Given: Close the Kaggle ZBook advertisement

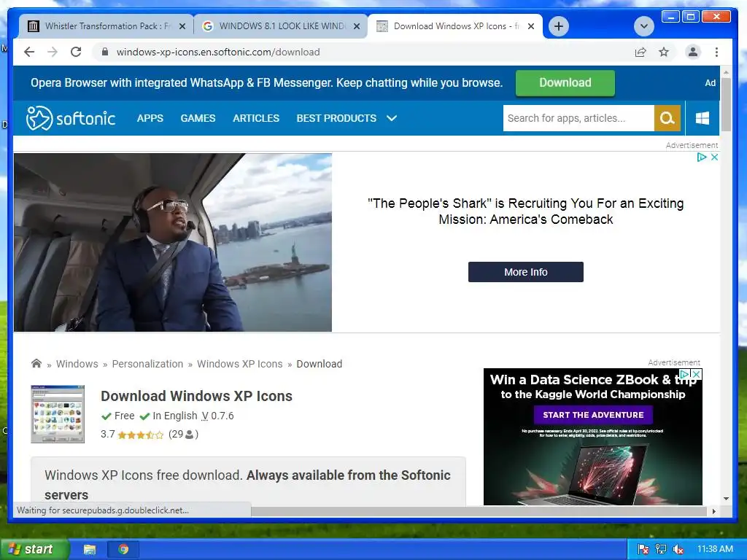Looking at the screenshot, I should 696,374.
